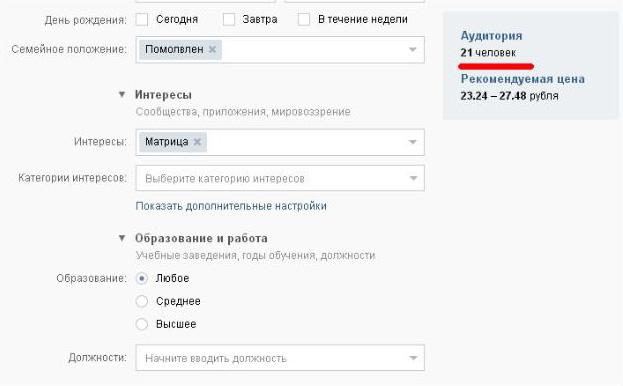Remove the Матрица interest tag
Screen dimensions: 623x386
pyautogui.click(x=197, y=142)
